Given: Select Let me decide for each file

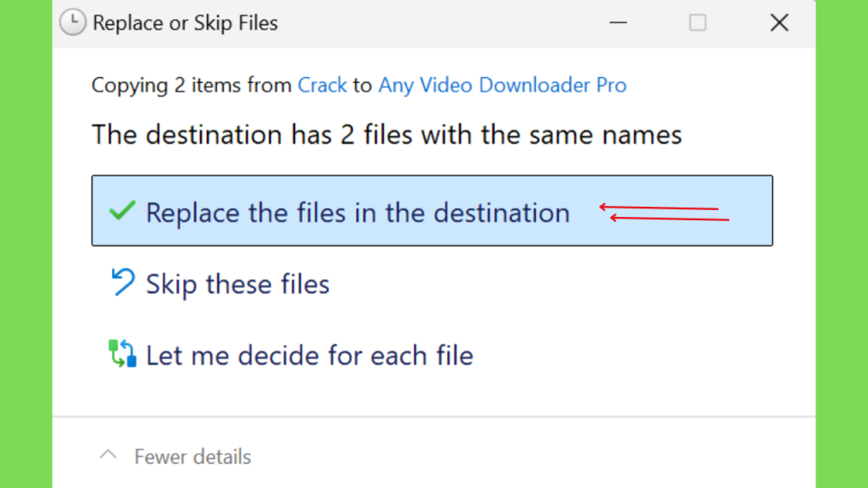Looking at the screenshot, I should pos(432,355).
